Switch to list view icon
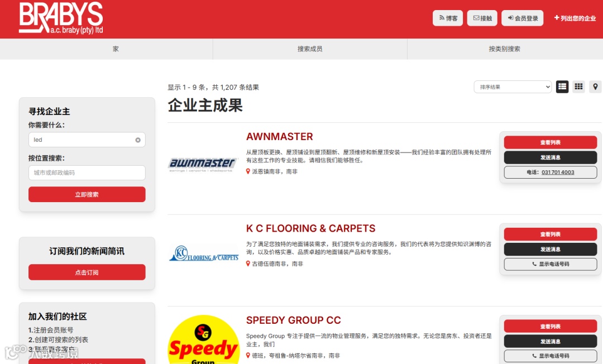 (x=562, y=87)
